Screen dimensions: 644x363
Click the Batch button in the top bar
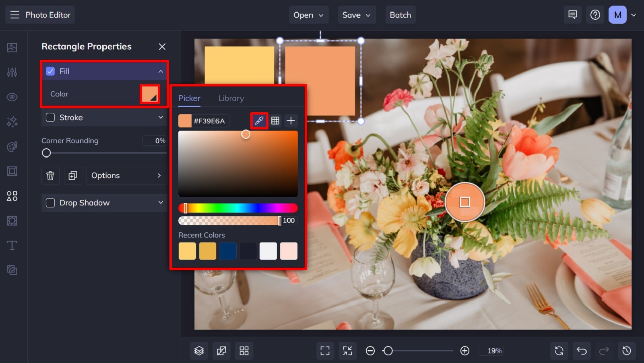pyautogui.click(x=400, y=15)
